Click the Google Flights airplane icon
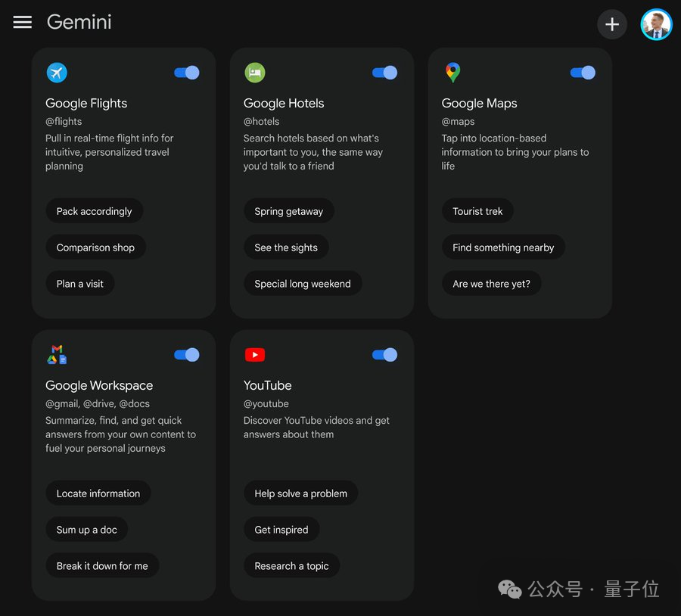The image size is (681, 616). point(57,73)
